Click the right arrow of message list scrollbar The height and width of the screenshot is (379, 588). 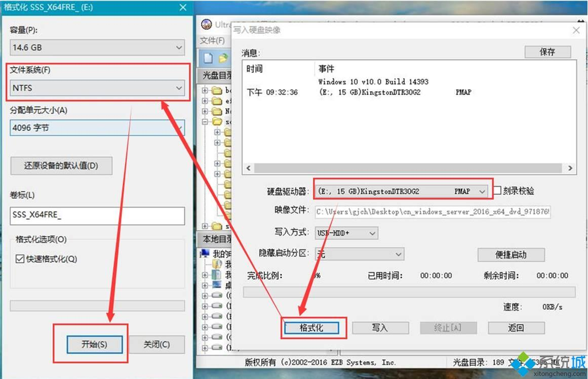570,168
